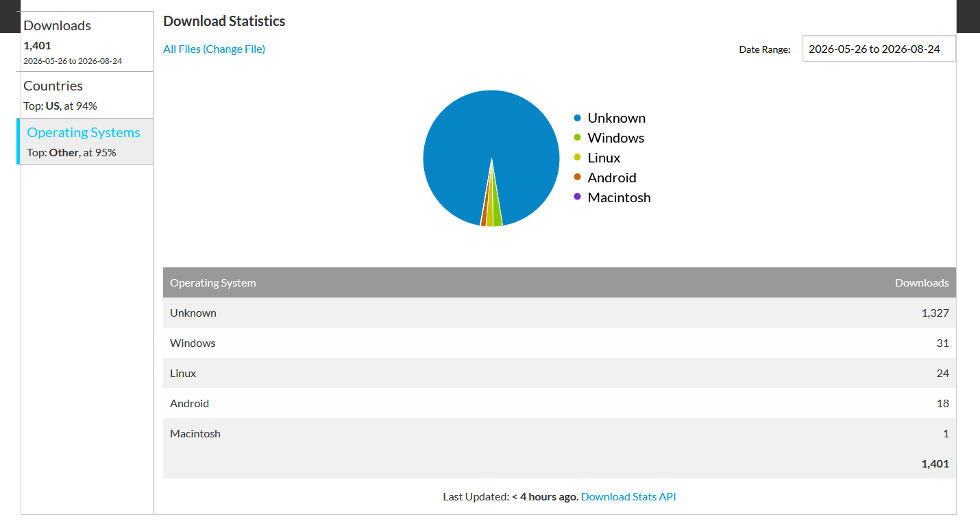
Task: Select the Unknown row in the table
Action: (559, 313)
